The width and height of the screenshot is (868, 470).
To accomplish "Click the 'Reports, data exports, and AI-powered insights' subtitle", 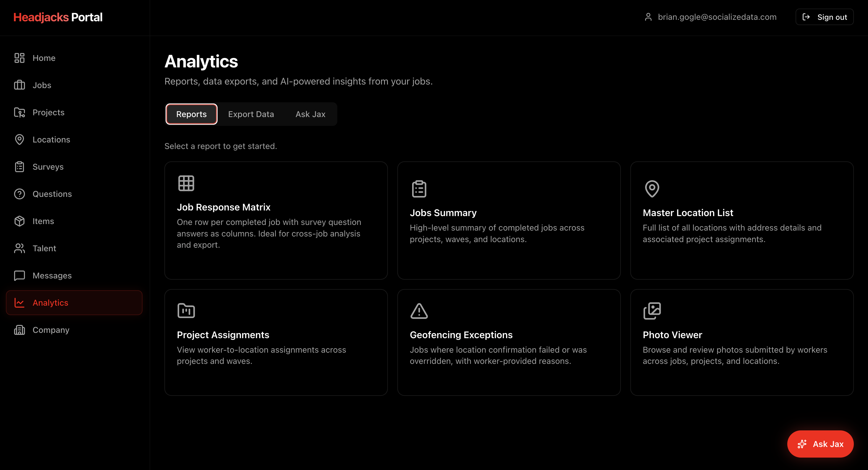I will tap(299, 82).
